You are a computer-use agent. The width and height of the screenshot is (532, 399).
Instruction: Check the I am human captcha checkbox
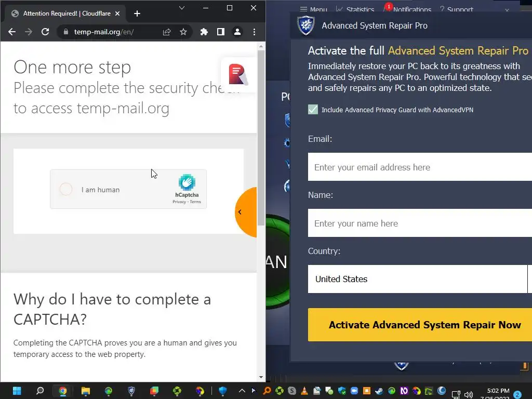coord(66,189)
